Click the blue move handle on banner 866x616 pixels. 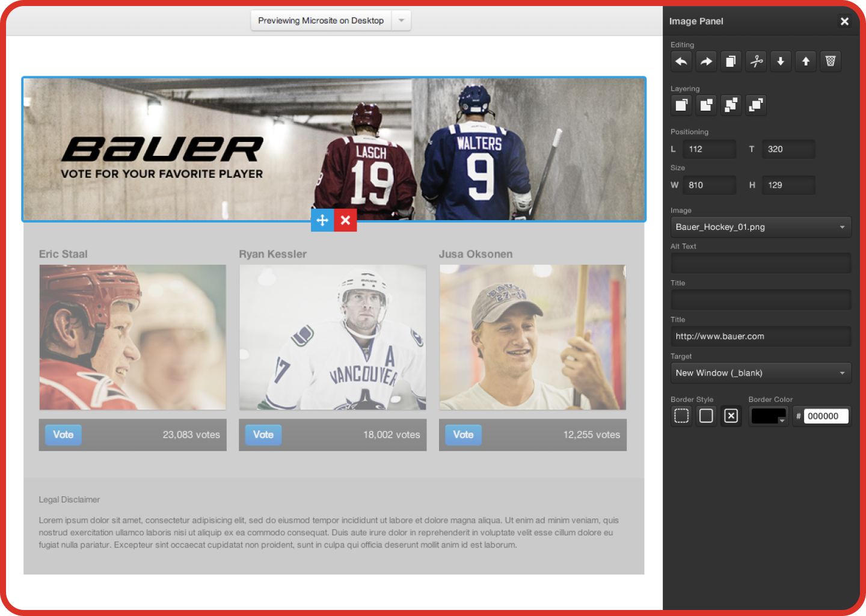(x=322, y=220)
